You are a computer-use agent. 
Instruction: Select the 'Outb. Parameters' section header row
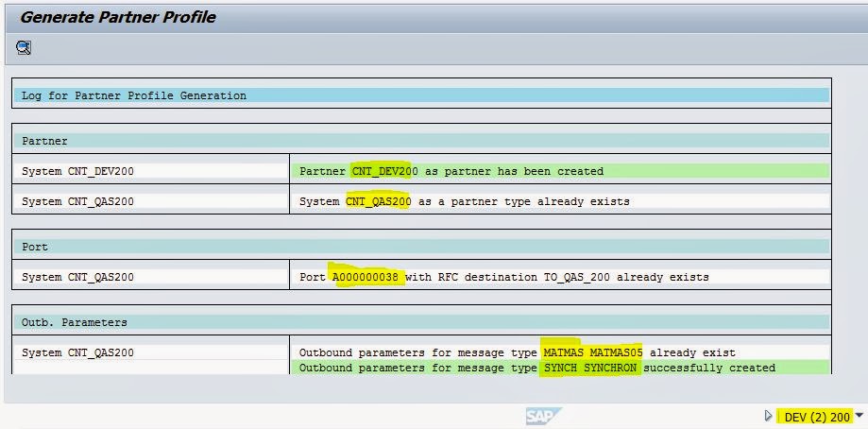(420, 322)
